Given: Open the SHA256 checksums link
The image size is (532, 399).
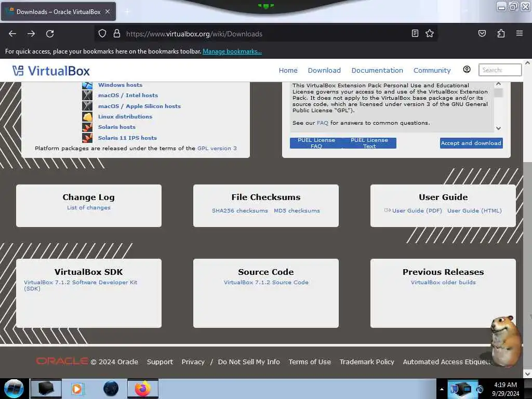Looking at the screenshot, I should coord(240,210).
